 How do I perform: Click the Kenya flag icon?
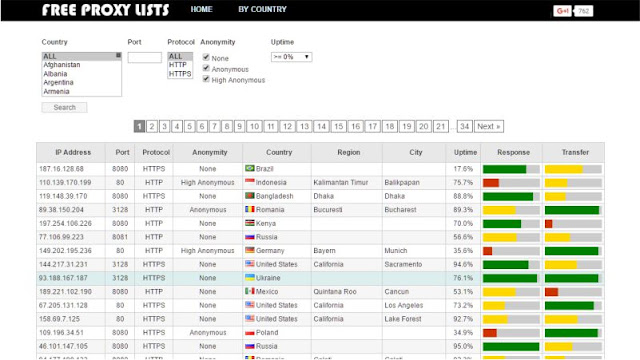[249, 223]
